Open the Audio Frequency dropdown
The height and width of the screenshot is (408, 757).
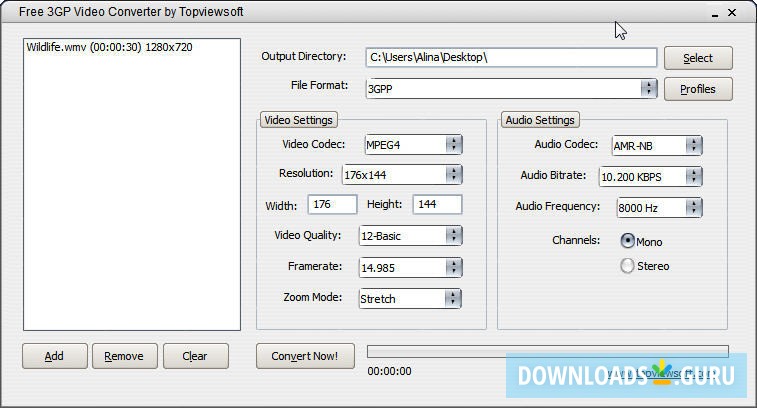[x=659, y=208]
